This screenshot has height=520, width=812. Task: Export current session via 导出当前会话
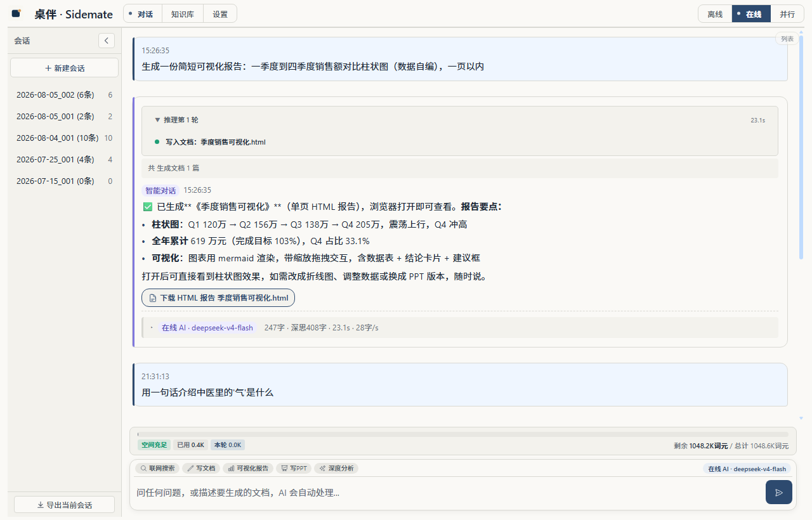point(64,505)
